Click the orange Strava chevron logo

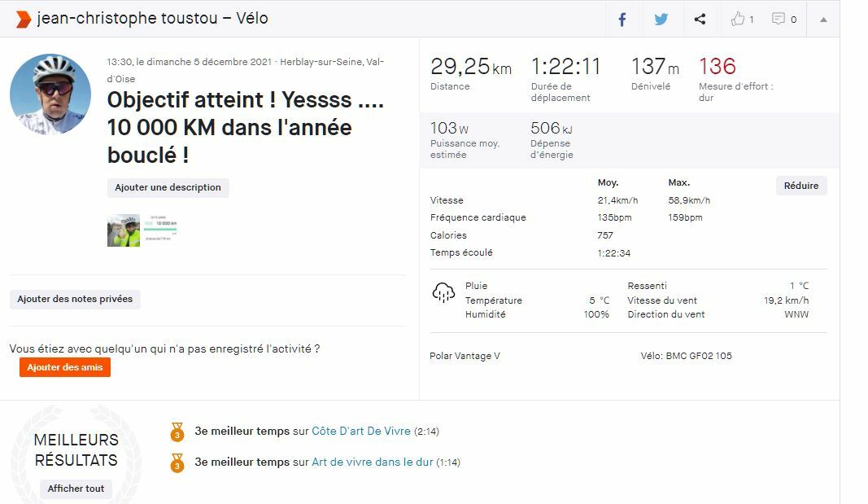click(24, 19)
